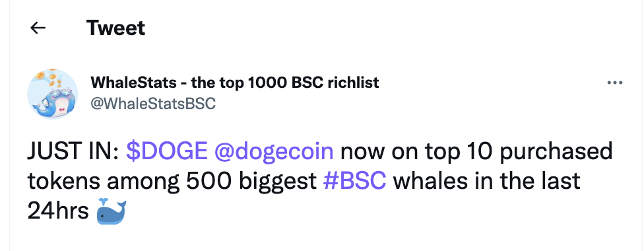Click the 'JUST IN:' text in the tweet
This screenshot has width=644, height=251.
[x=73, y=151]
